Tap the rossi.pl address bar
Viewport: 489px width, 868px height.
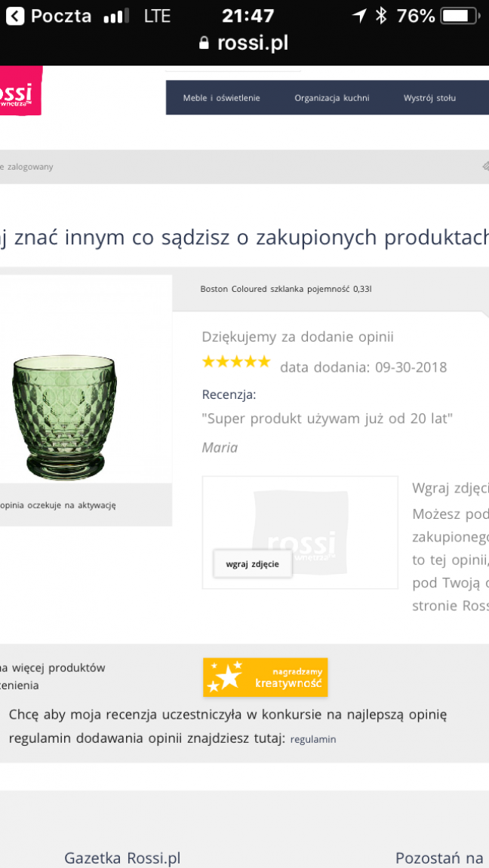[x=244, y=44]
